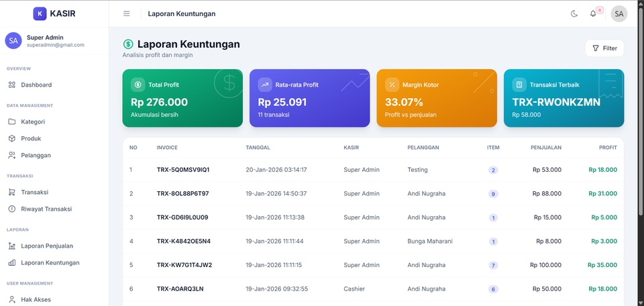Click the Transaksi Terbaik summary card
This screenshot has width=644, height=306.
click(564, 98)
